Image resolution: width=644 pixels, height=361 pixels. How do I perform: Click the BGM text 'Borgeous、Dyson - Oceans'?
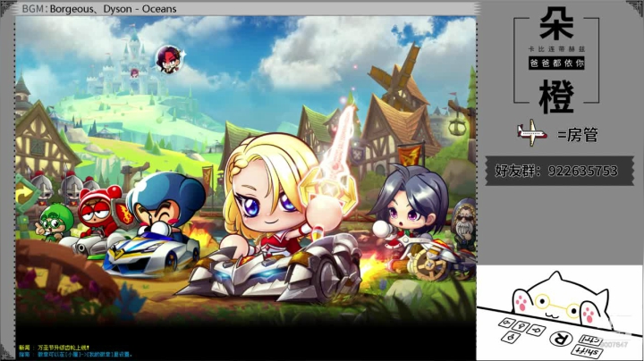pos(114,9)
